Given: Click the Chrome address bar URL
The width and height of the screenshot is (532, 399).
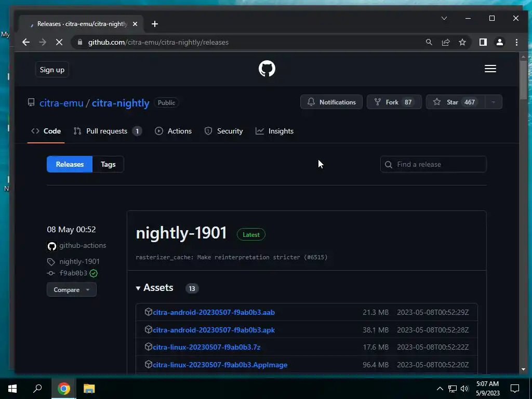Looking at the screenshot, I should [x=158, y=42].
